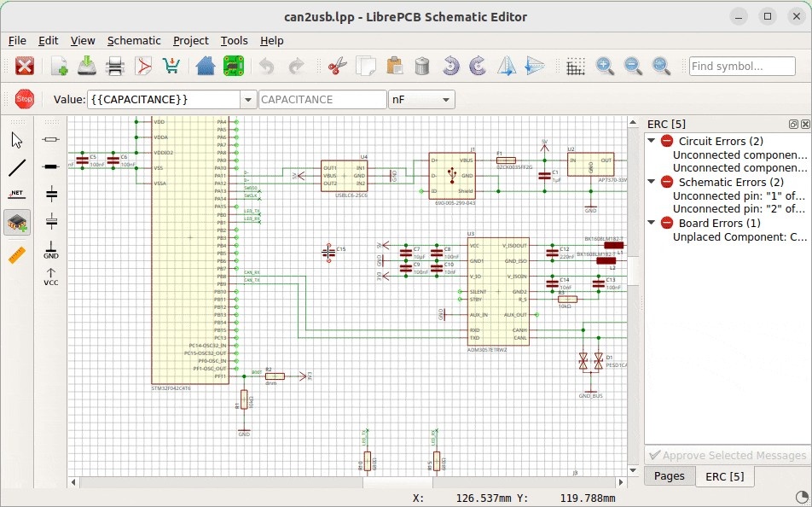
Task: Collapse the Circuit Errors group
Action: 652,141
